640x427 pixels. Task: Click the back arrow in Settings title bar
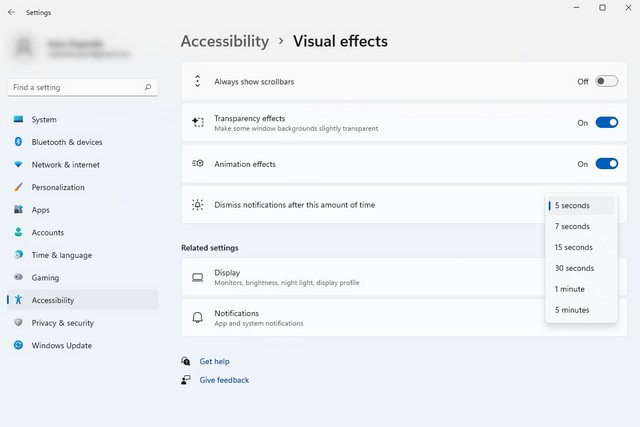click(11, 13)
